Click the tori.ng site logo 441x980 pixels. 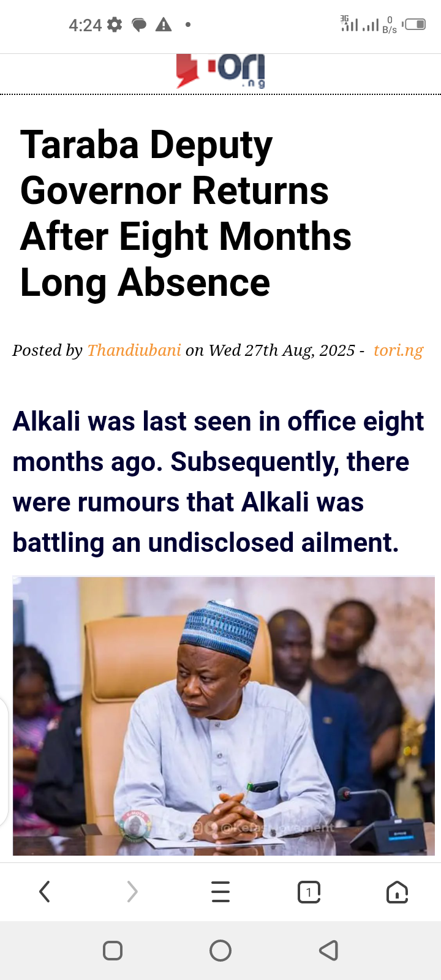pos(221,72)
